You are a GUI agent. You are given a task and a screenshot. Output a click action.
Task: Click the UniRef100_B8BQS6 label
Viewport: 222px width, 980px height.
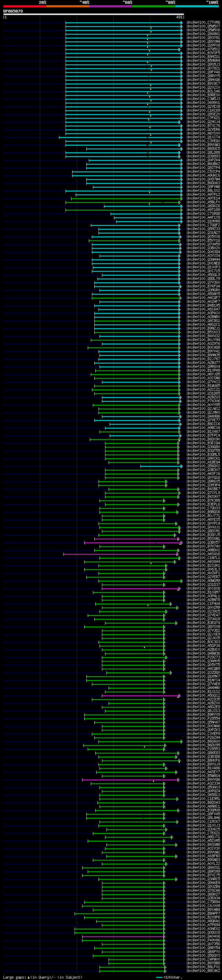(x=203, y=512)
